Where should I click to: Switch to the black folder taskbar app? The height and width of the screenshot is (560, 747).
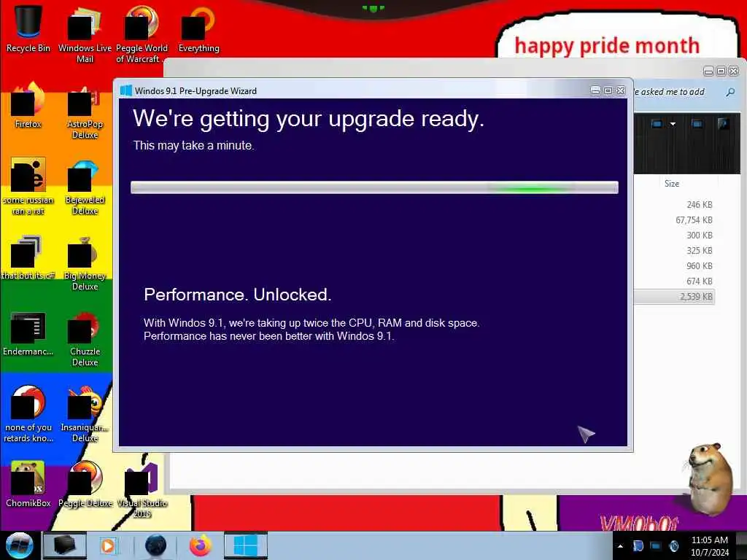(64, 545)
